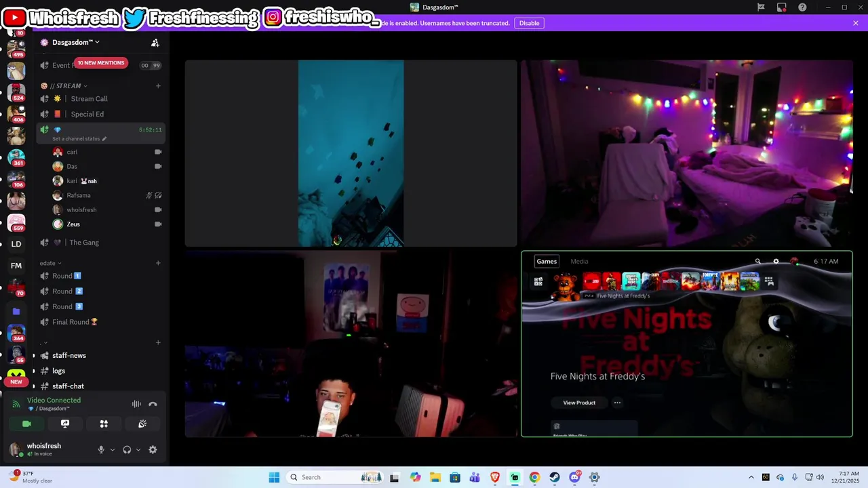Deafen audio with the headphones icon
The image size is (868, 488).
pyautogui.click(x=127, y=449)
